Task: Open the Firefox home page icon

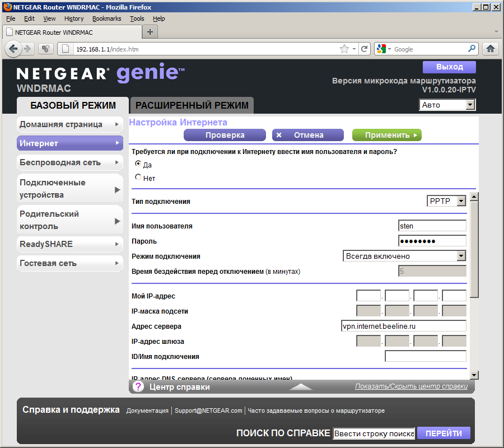Action: coord(491,49)
